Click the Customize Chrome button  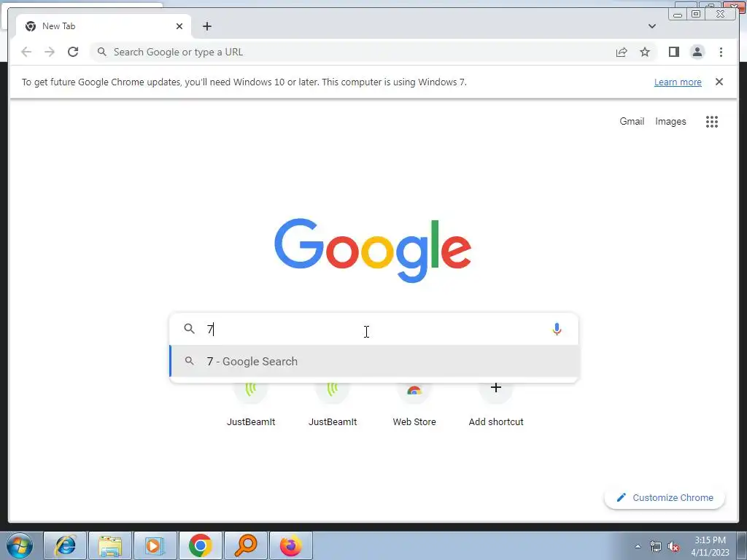coord(665,497)
